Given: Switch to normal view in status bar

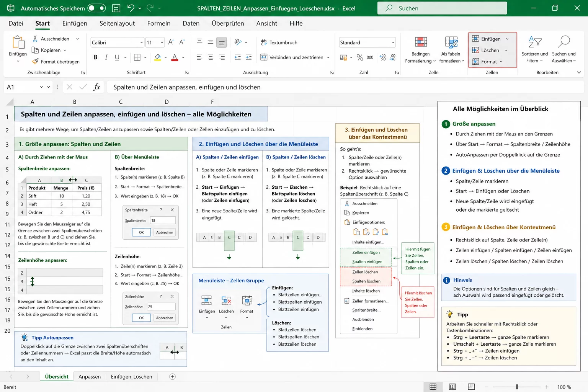Looking at the screenshot, I should (433, 387).
